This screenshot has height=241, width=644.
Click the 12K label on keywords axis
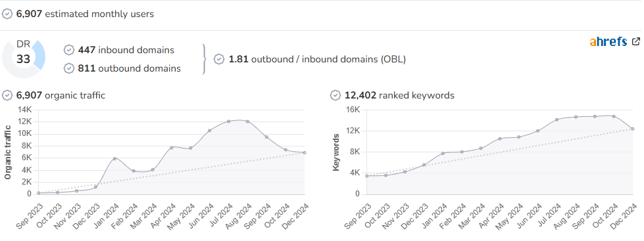point(353,131)
